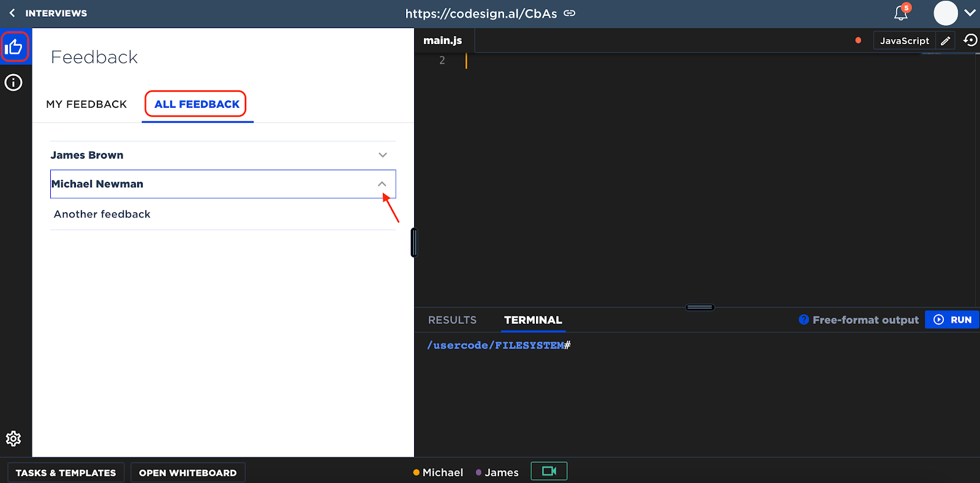Image resolution: width=980 pixels, height=483 pixels.
Task: Open the code history restore icon
Action: pos(970,40)
